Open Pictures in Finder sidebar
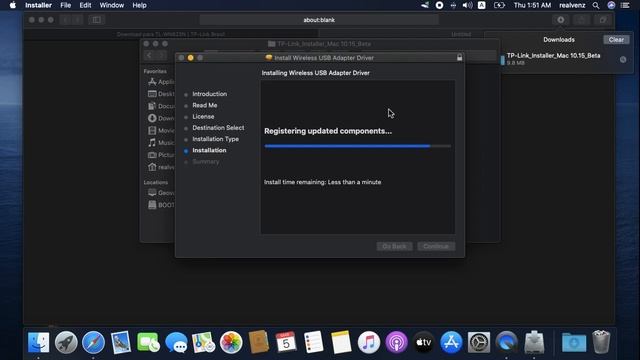The width and height of the screenshot is (640, 360). pos(161,155)
